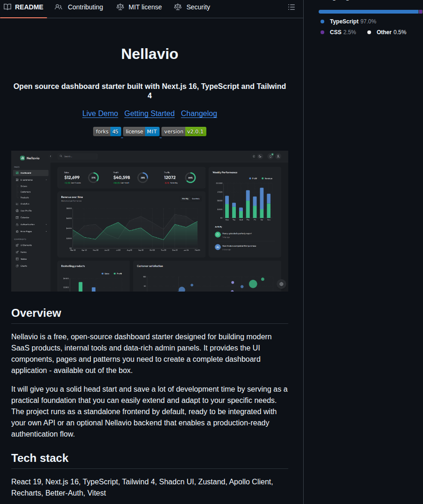Click the forks 45 badge
The width and height of the screenshot is (423, 504).
pos(107,131)
